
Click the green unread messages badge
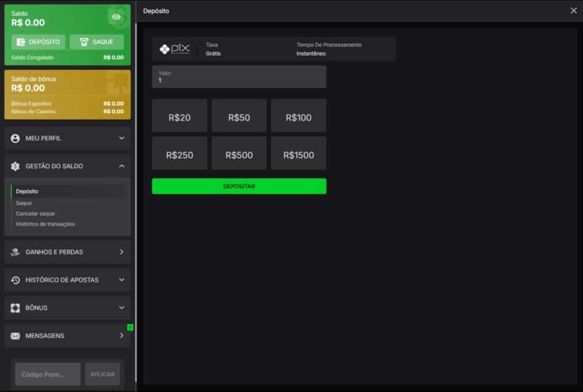coord(130,327)
